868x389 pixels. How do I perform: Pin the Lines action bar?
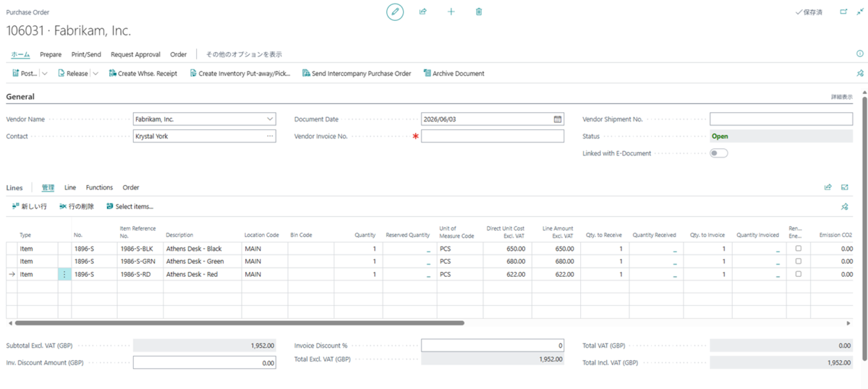click(x=845, y=206)
